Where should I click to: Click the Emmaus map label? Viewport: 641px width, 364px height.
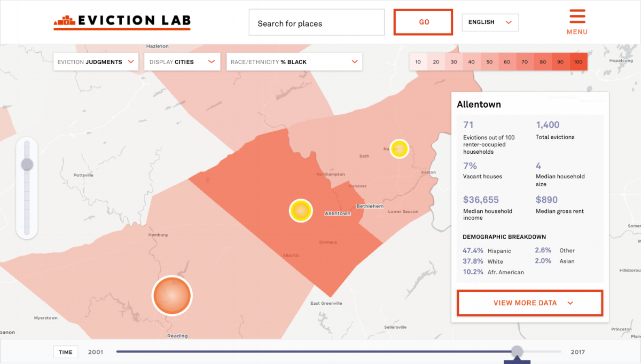coord(328,242)
